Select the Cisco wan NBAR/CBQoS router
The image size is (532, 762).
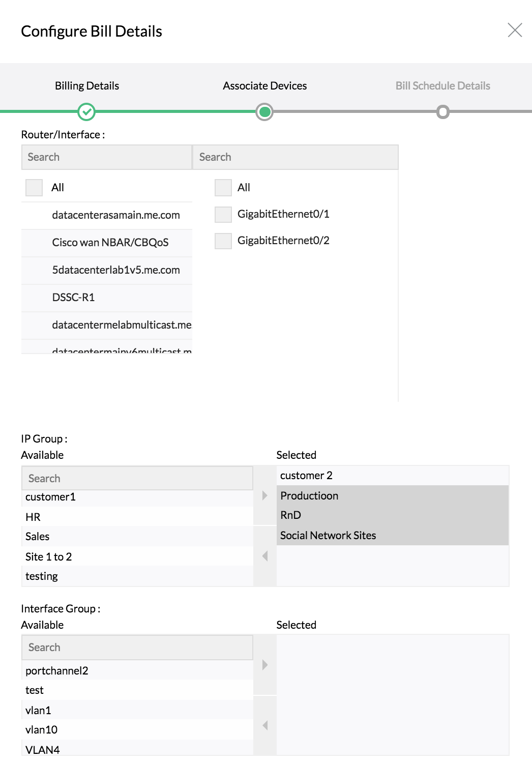110,243
